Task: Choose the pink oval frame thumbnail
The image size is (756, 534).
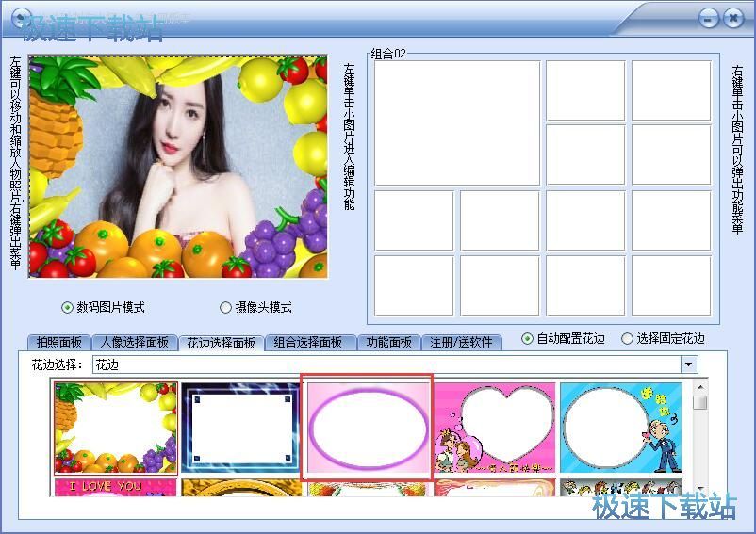Action: [368, 428]
